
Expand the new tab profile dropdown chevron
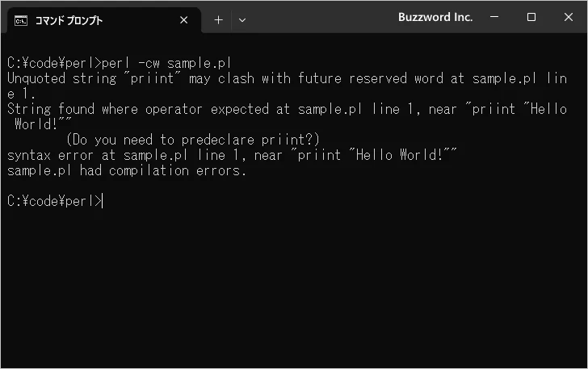[x=242, y=20]
